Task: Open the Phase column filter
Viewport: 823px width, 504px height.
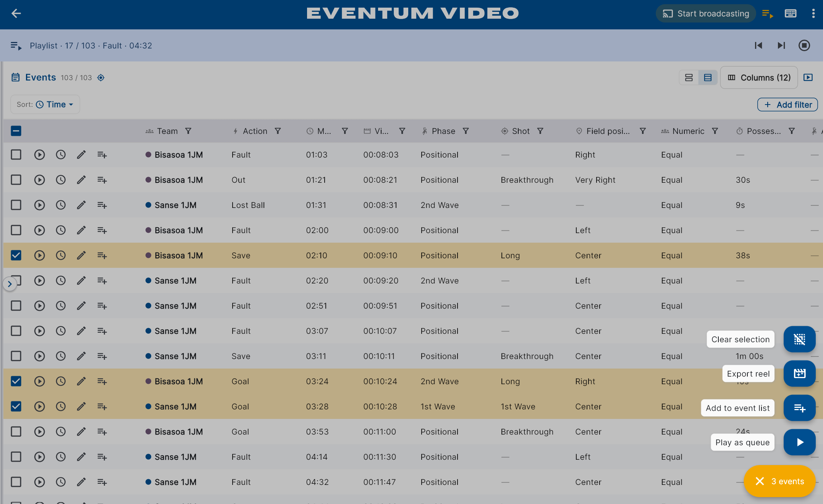Action: point(466,131)
